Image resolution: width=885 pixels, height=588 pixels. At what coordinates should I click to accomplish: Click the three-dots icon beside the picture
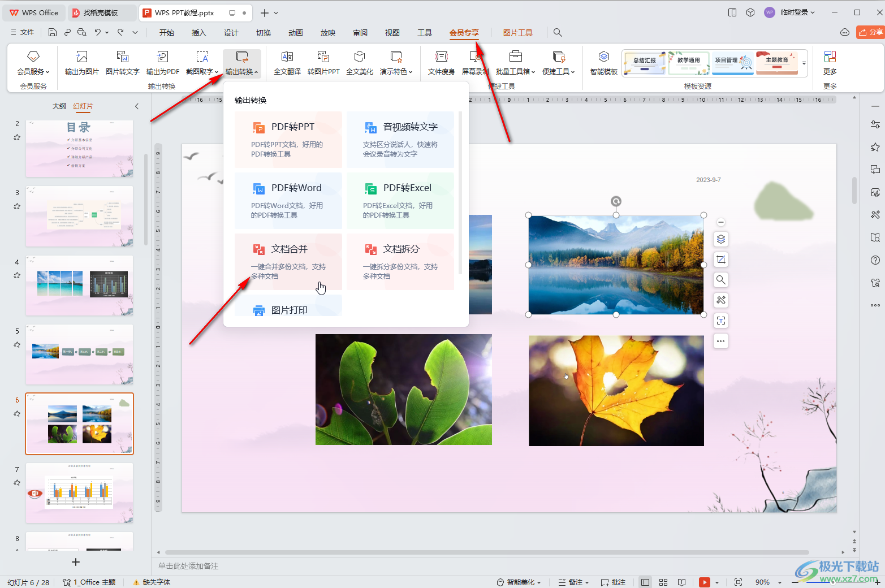coord(721,341)
